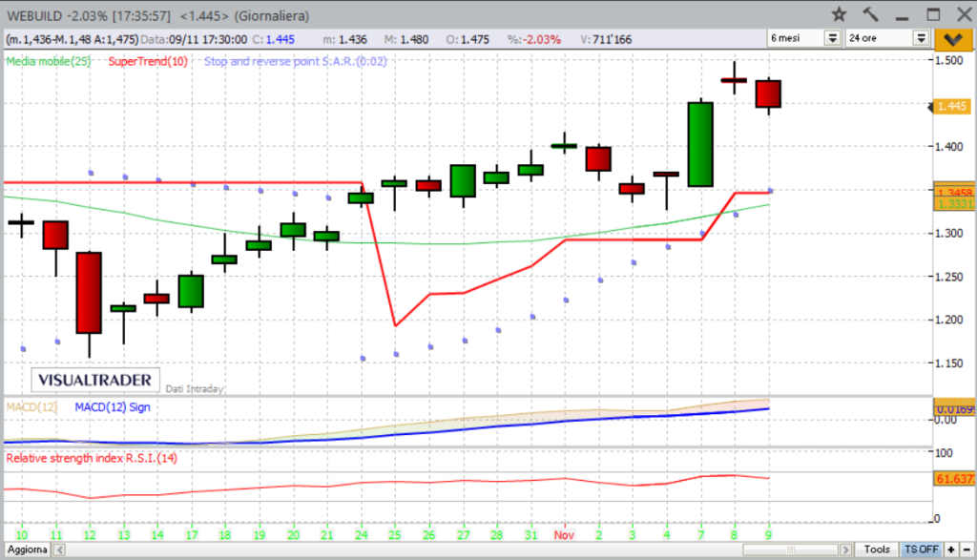Viewport: 977px width, 560px height.
Task: Toggle SuperTrend(10) indicator label
Action: point(148,61)
